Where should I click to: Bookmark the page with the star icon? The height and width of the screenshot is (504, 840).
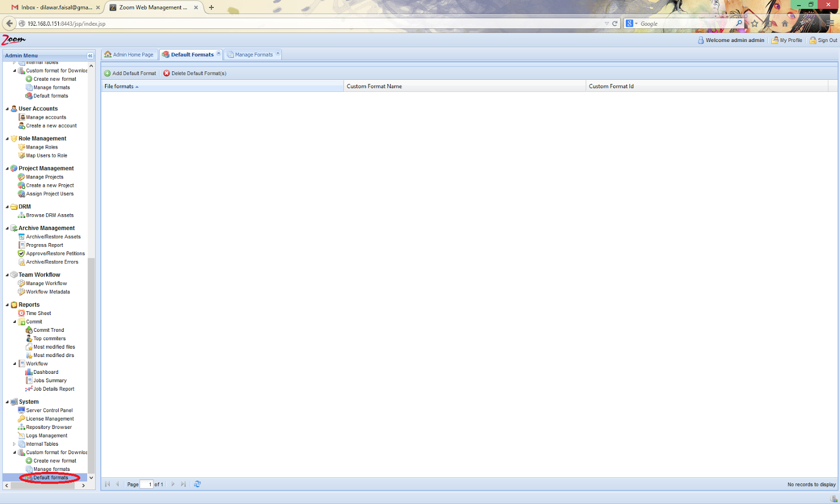coord(754,24)
